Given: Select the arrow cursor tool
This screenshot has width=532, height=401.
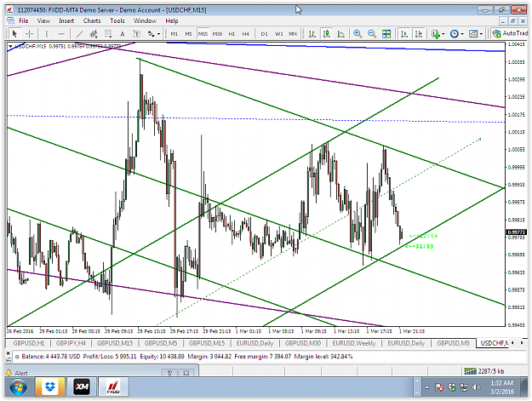Looking at the screenshot, I should point(14,33).
